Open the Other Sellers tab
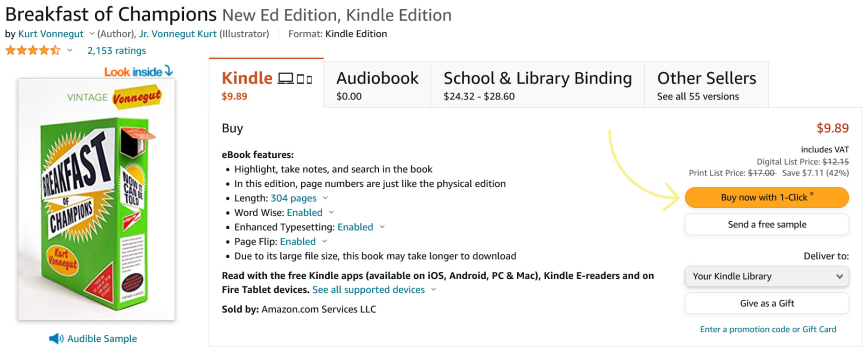Screen dimensions: 868x352 tap(706, 84)
